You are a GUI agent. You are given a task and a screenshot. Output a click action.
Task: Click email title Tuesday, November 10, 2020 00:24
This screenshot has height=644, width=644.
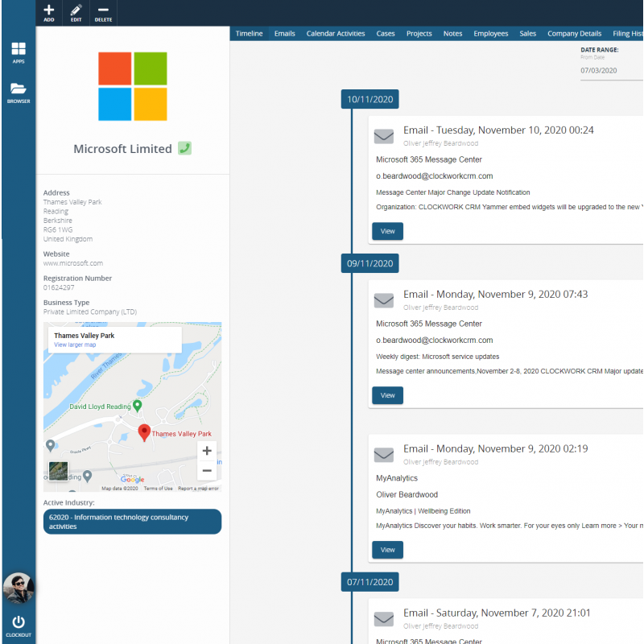(498, 130)
